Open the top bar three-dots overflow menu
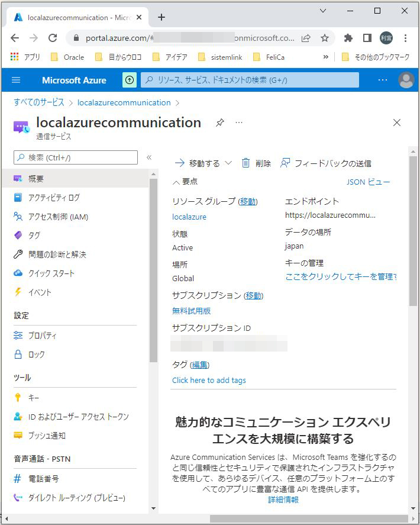Screen dimensions: 420x525 coord(383,80)
